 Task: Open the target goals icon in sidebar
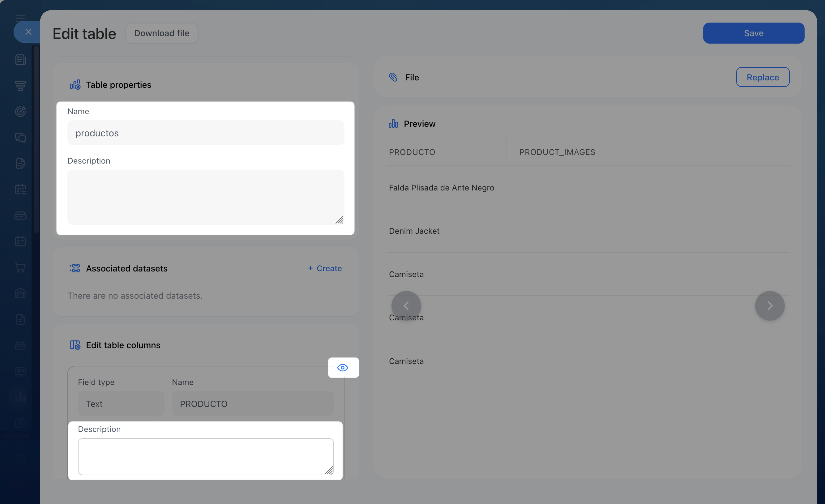20,112
